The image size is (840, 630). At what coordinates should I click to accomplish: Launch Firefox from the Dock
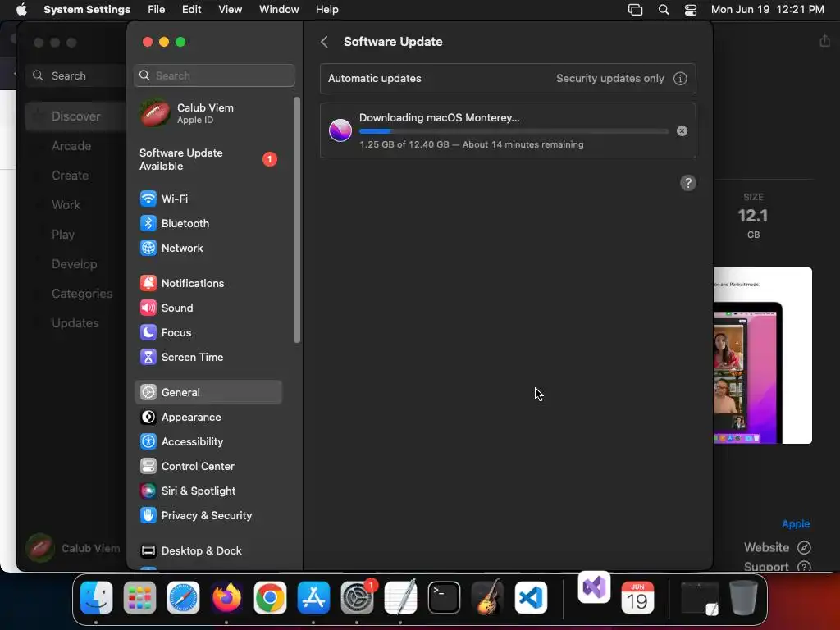coord(226,597)
